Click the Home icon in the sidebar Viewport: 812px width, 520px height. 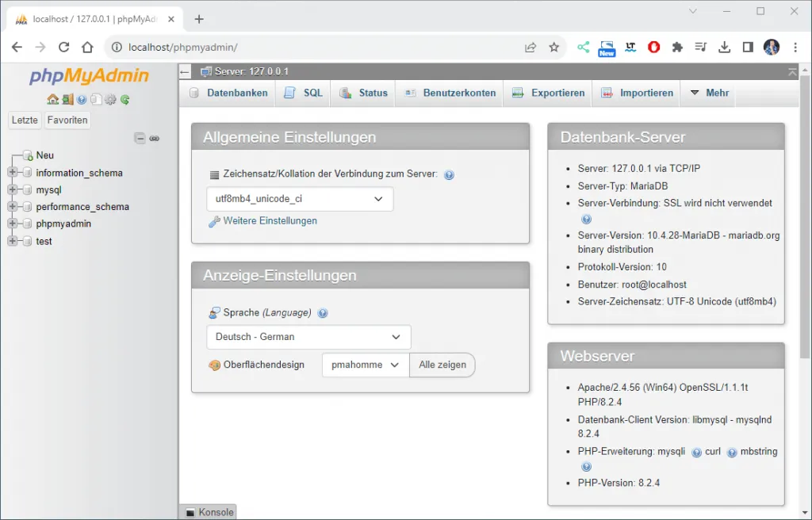[x=52, y=100]
